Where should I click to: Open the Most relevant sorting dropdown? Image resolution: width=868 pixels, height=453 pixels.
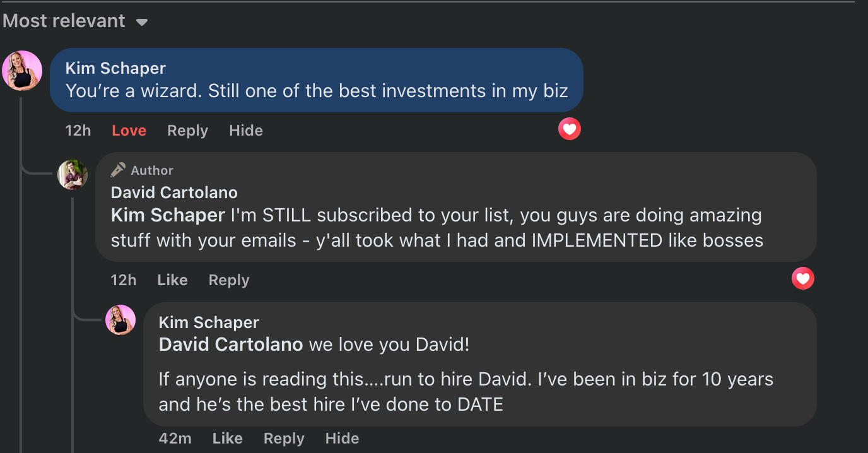[74, 21]
